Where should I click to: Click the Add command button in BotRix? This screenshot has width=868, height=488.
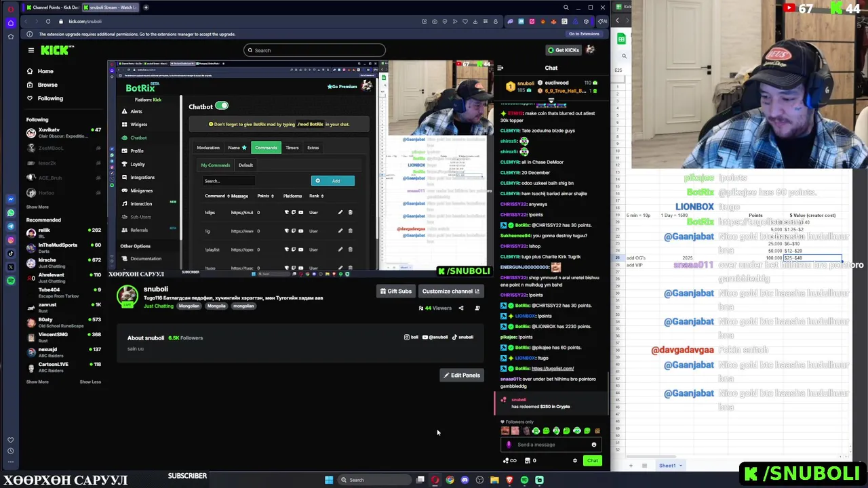[x=332, y=181]
